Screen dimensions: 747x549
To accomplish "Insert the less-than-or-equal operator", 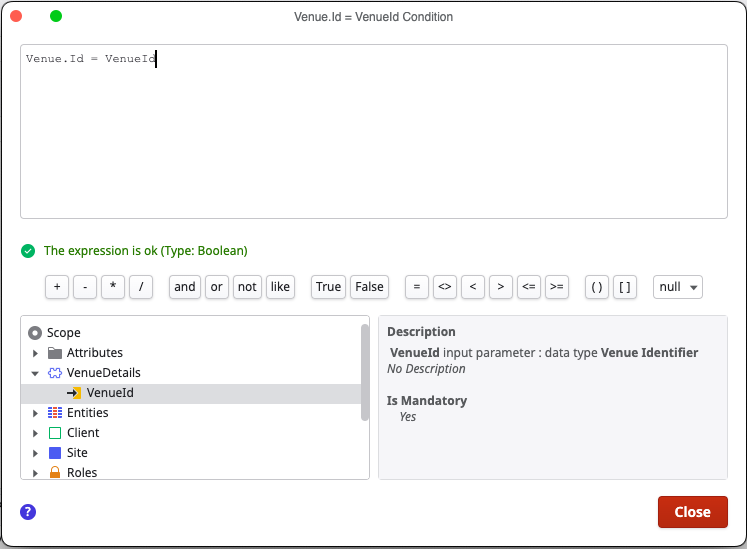I will click(529, 287).
